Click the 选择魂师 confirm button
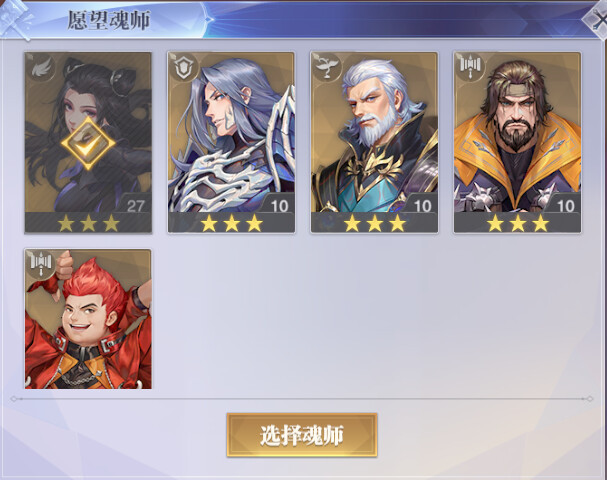Screen dimensions: 607x480 tap(302, 435)
